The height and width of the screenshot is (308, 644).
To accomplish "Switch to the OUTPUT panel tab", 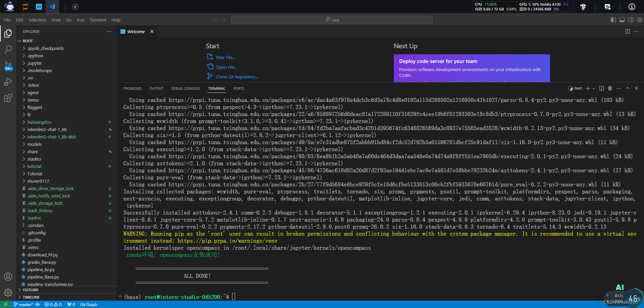I will (156, 88).
